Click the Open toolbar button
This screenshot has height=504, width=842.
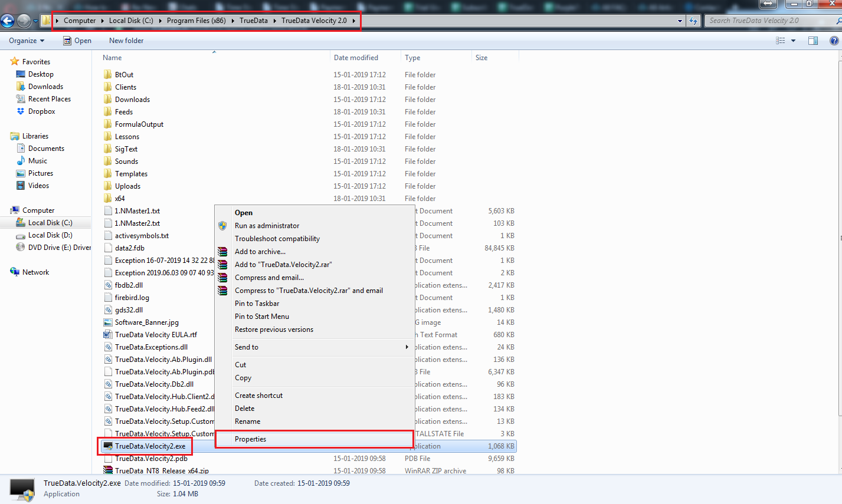pyautogui.click(x=77, y=41)
